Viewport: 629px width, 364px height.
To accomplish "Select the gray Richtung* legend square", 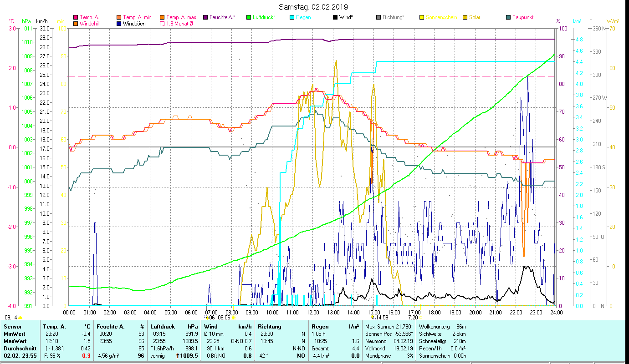I will [378, 17].
